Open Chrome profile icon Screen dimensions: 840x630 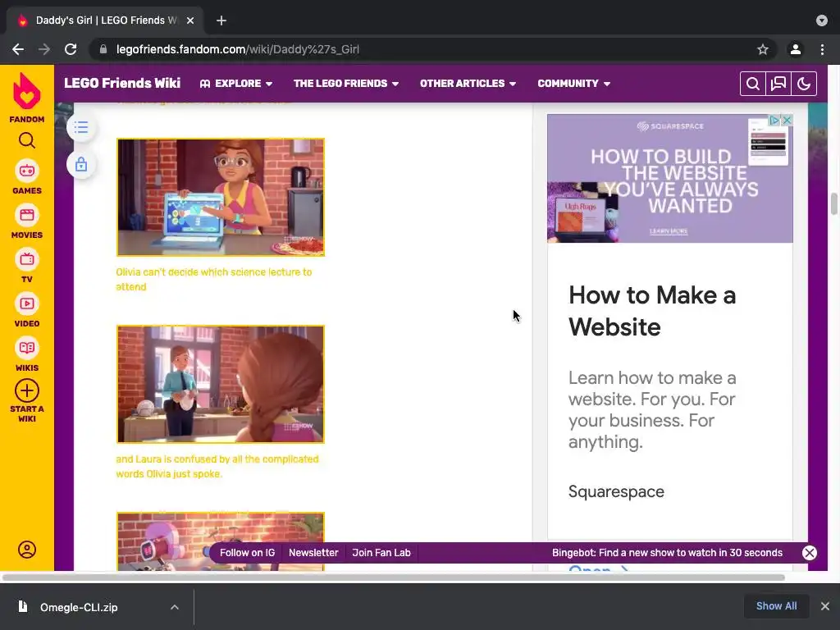(x=796, y=49)
